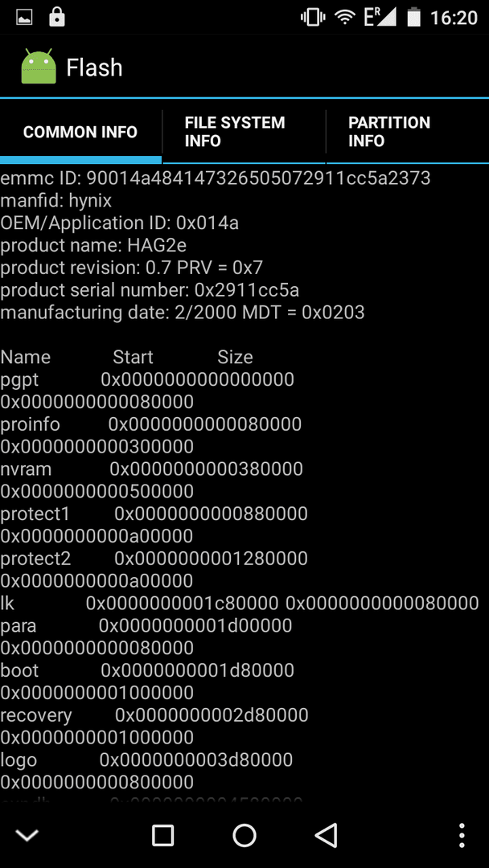Tap the Back triangle navigation button

click(x=326, y=835)
